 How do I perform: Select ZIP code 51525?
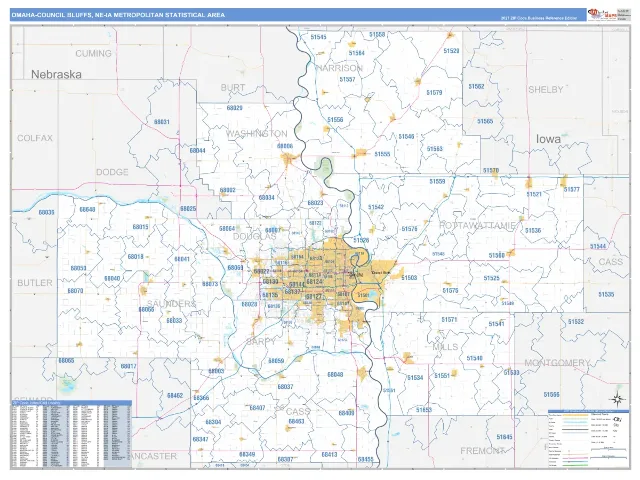(x=491, y=278)
